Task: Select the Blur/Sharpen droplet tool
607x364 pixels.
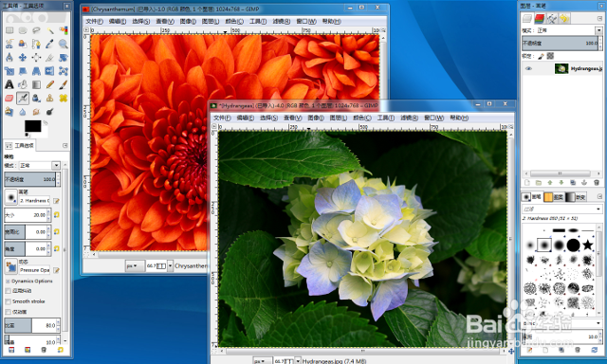Action: tap(23, 112)
